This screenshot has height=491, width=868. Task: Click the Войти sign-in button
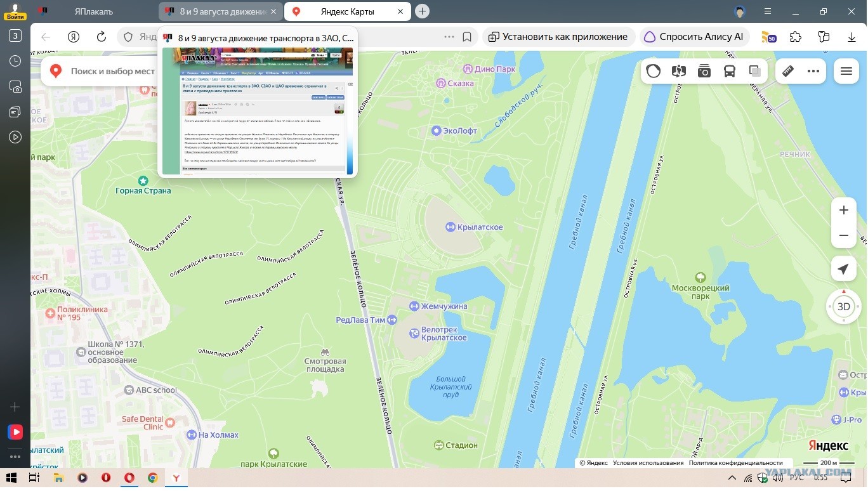15,11
